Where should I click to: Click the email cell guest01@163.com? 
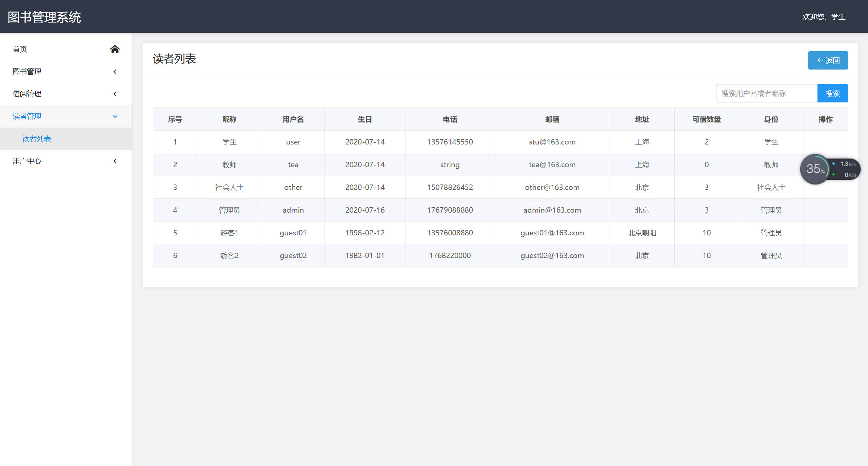(552, 233)
